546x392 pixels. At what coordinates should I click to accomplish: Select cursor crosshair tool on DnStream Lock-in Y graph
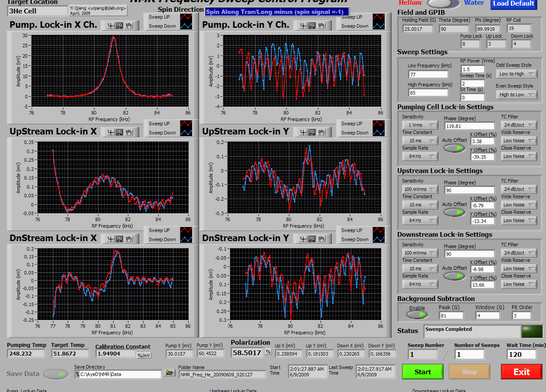[x=303, y=239]
